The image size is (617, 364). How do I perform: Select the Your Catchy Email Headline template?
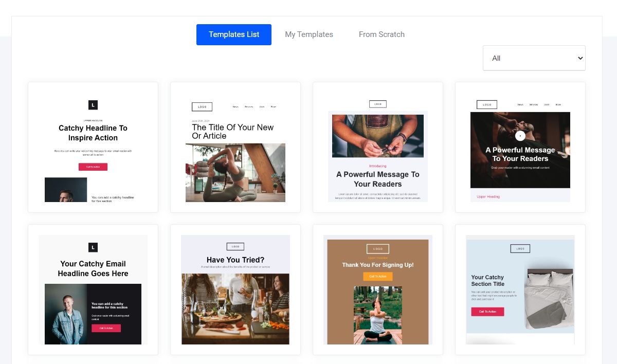pyautogui.click(x=93, y=289)
